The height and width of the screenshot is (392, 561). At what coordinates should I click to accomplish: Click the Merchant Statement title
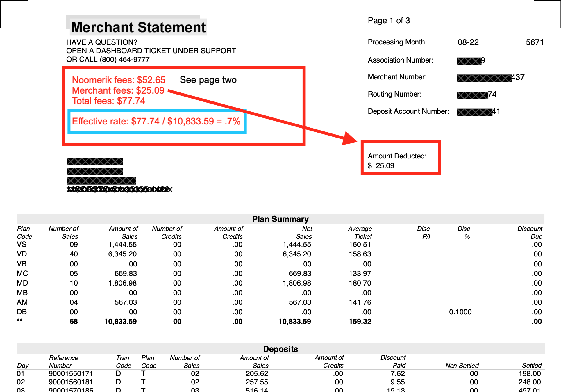click(x=138, y=27)
